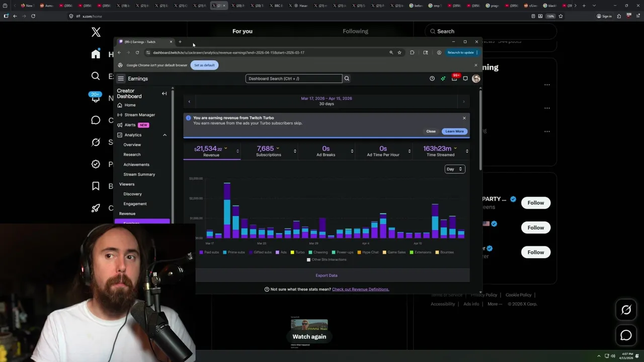Change metric via Ad Breaks up-down arrows
The image size is (644, 362).
[x=352, y=151]
